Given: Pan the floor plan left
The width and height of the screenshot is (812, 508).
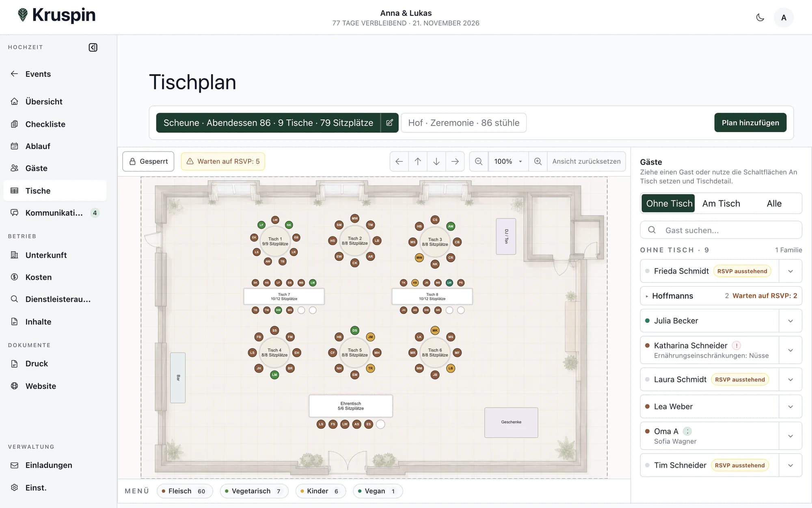Looking at the screenshot, I should pyautogui.click(x=399, y=161).
